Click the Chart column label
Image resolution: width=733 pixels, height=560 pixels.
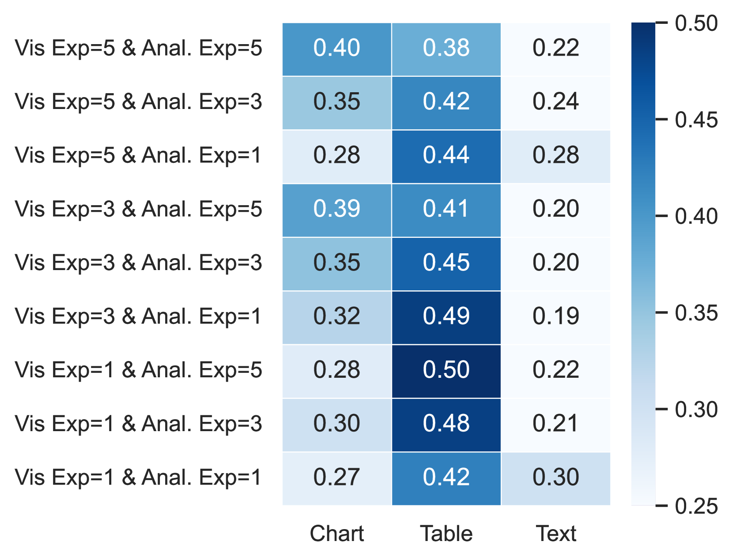coord(336,534)
